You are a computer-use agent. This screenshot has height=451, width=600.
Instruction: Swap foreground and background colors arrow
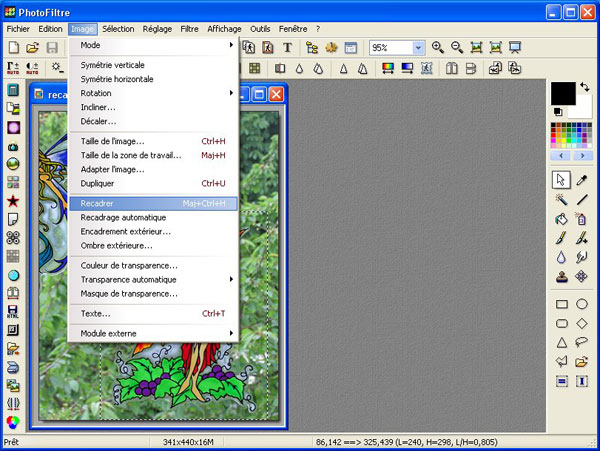point(584,87)
